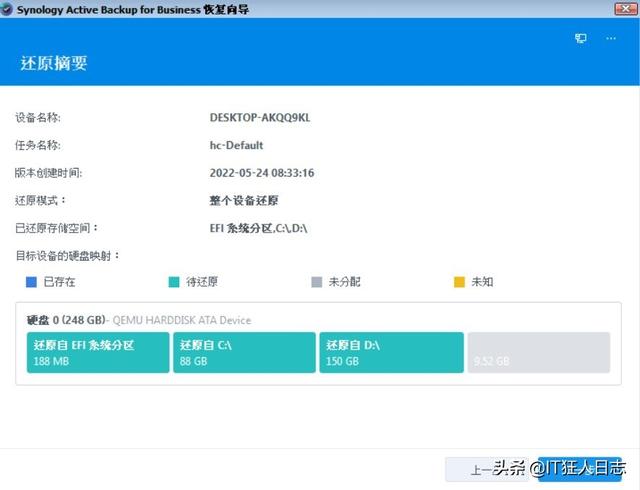Viewport: 640px width, 490px height.
Task: Close the recovery wizard window
Action: click(625, 9)
